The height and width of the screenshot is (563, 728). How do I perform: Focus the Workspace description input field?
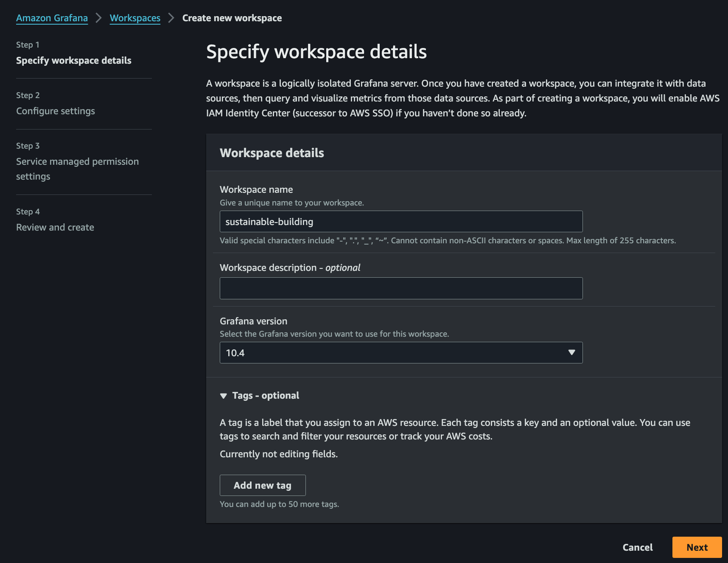pos(401,288)
